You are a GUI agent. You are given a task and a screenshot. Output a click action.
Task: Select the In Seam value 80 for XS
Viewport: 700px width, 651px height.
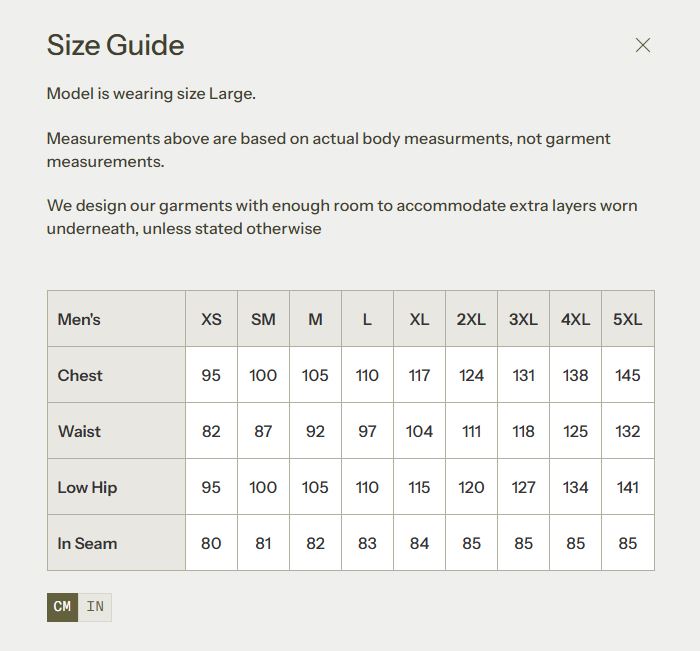pyautogui.click(x=211, y=544)
